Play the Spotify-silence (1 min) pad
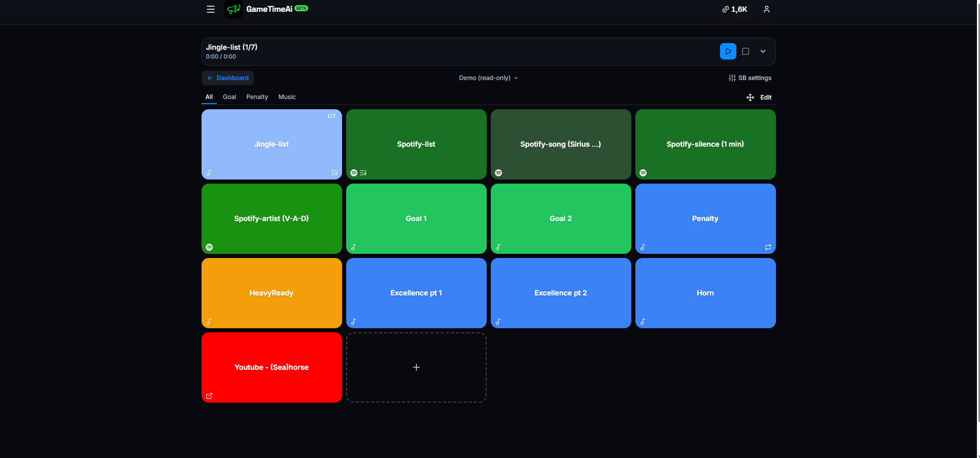 tap(706, 144)
